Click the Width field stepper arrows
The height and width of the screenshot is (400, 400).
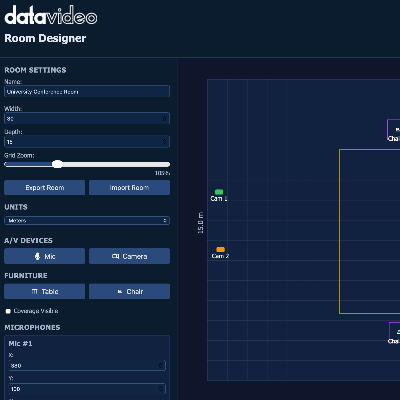tap(164, 118)
